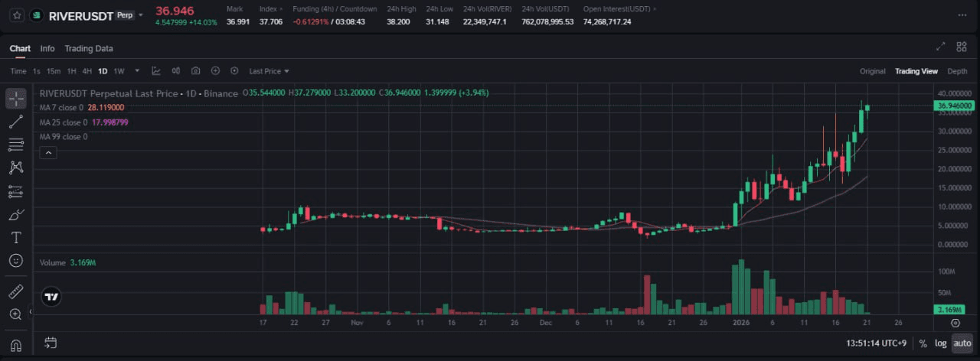This screenshot has width=980, height=361.
Task: Switch to the Depth chart view
Action: [x=957, y=71]
